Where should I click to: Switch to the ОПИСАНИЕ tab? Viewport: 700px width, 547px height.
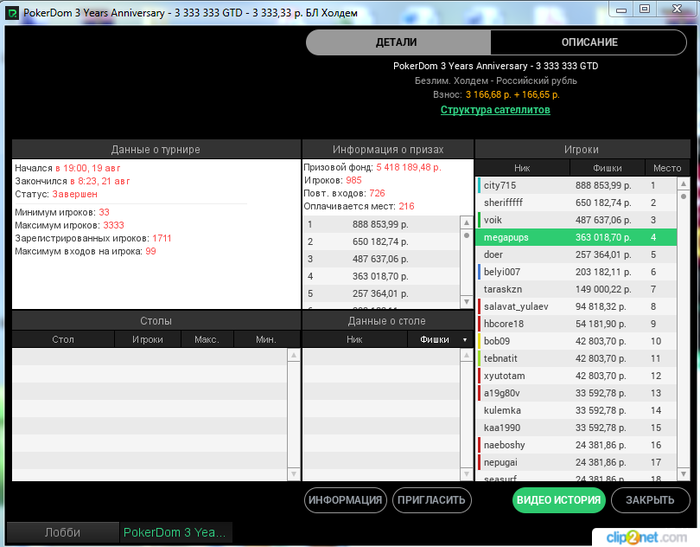pos(588,42)
